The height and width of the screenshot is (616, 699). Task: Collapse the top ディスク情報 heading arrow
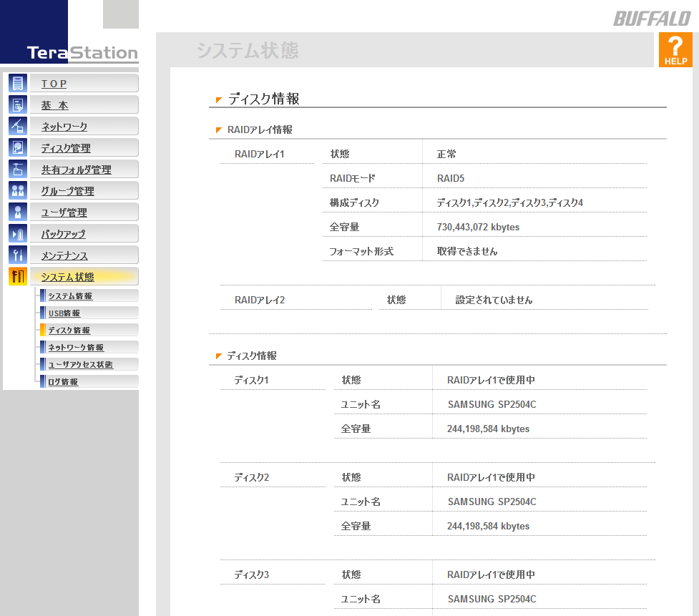tap(217, 99)
